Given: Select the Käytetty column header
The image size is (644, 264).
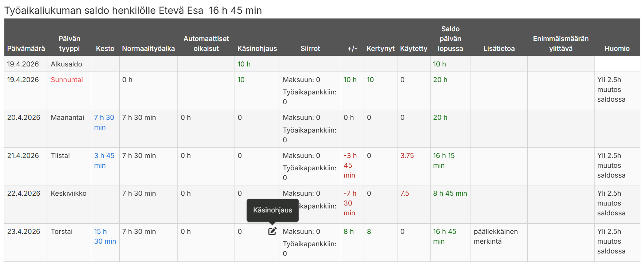Looking at the screenshot, I should point(413,48).
